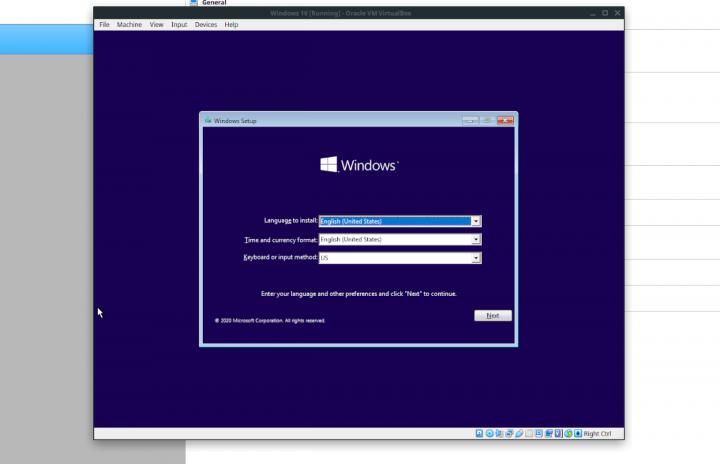Expand the Time and currency format dropdown
Screen dimensions: 720x464
[476, 240]
